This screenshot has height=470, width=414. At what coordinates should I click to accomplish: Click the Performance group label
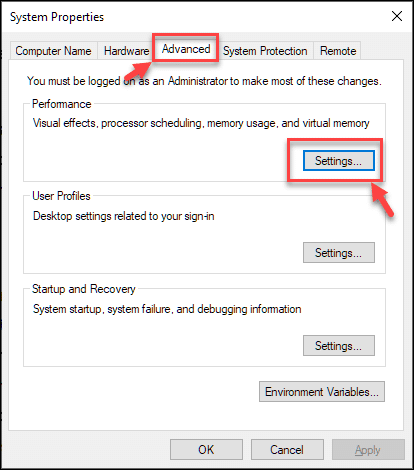pyautogui.click(x=62, y=104)
